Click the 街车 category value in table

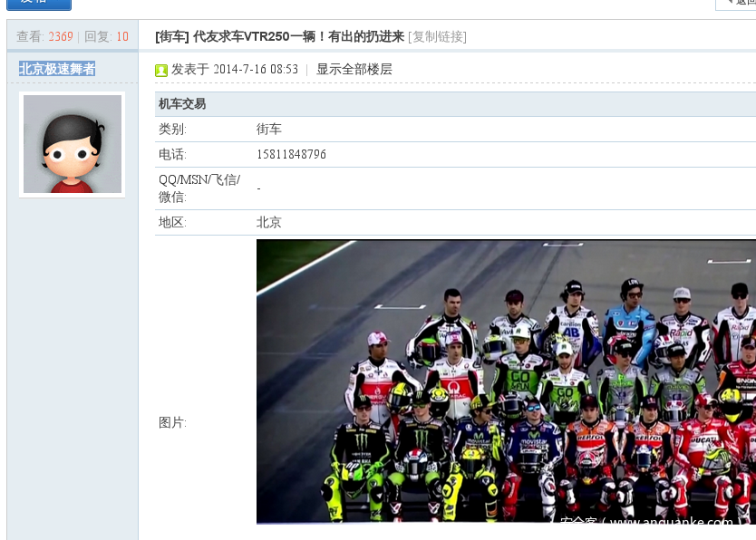pos(268,129)
